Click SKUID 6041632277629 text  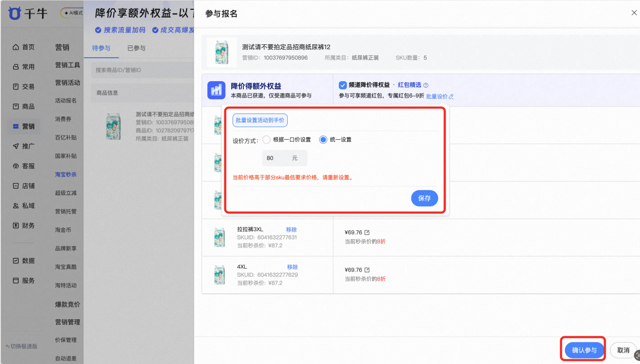pos(267,275)
